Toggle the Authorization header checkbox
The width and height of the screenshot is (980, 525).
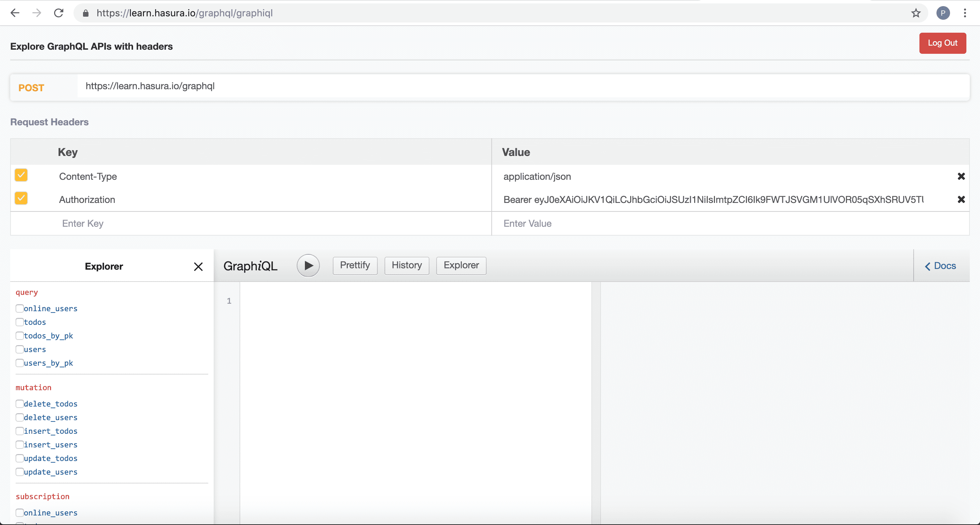(21, 198)
